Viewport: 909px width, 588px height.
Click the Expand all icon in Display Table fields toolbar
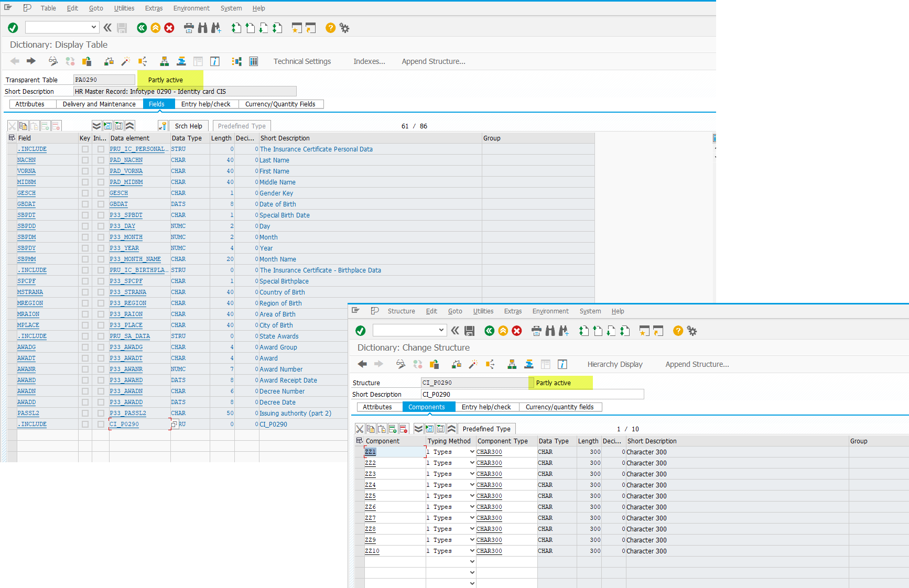(96, 126)
